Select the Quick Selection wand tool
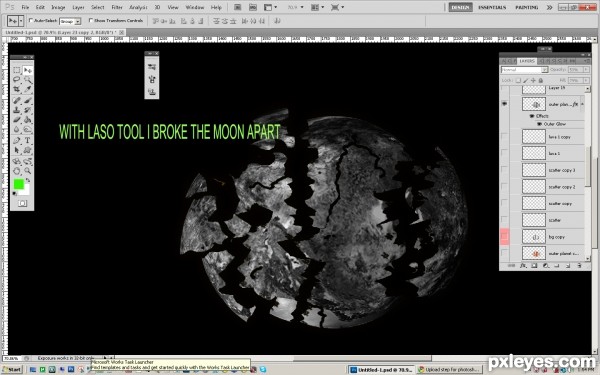The width and height of the screenshot is (600, 375). point(28,80)
